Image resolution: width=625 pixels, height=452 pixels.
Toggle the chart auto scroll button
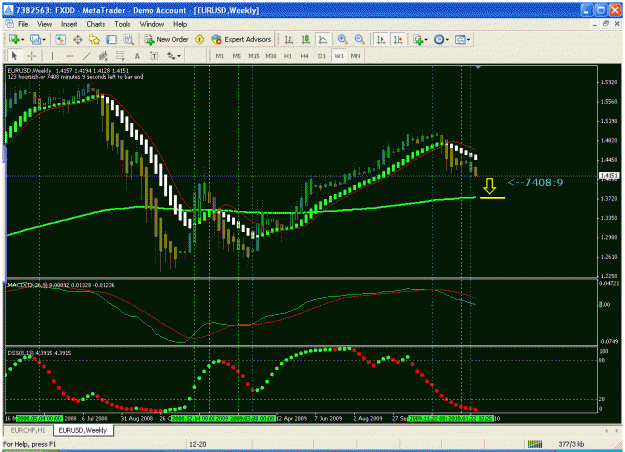pos(381,39)
